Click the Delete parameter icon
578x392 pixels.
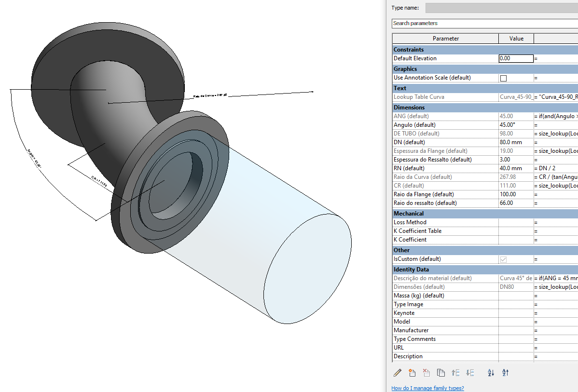pos(427,373)
